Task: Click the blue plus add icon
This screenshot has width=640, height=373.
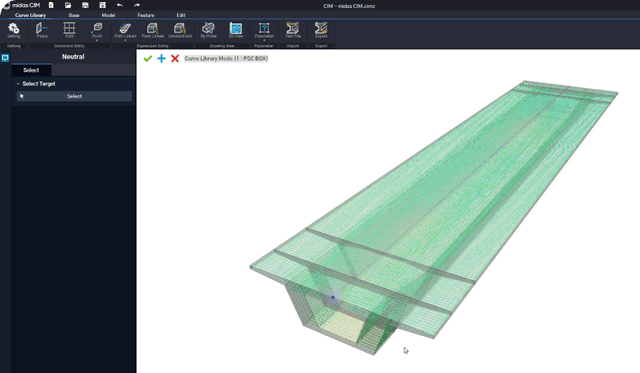Action: (161, 59)
